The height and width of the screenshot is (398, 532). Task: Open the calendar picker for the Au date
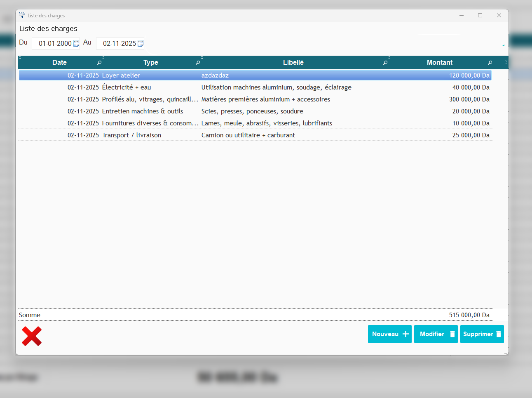141,43
